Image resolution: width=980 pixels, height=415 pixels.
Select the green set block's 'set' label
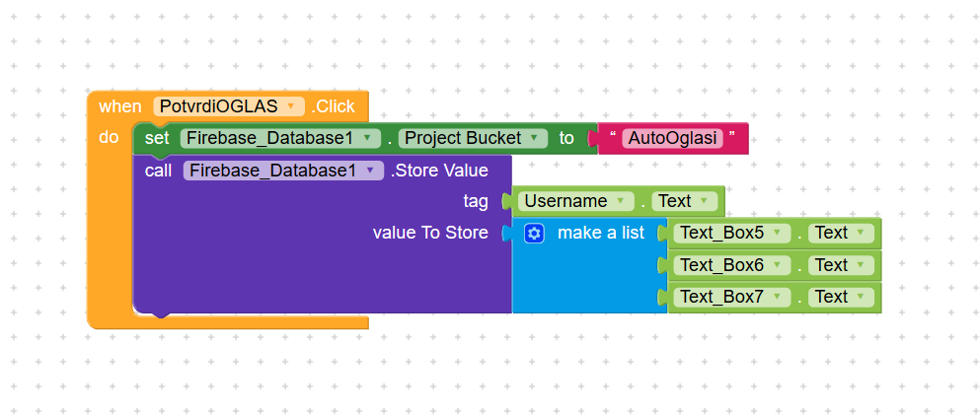[157, 138]
